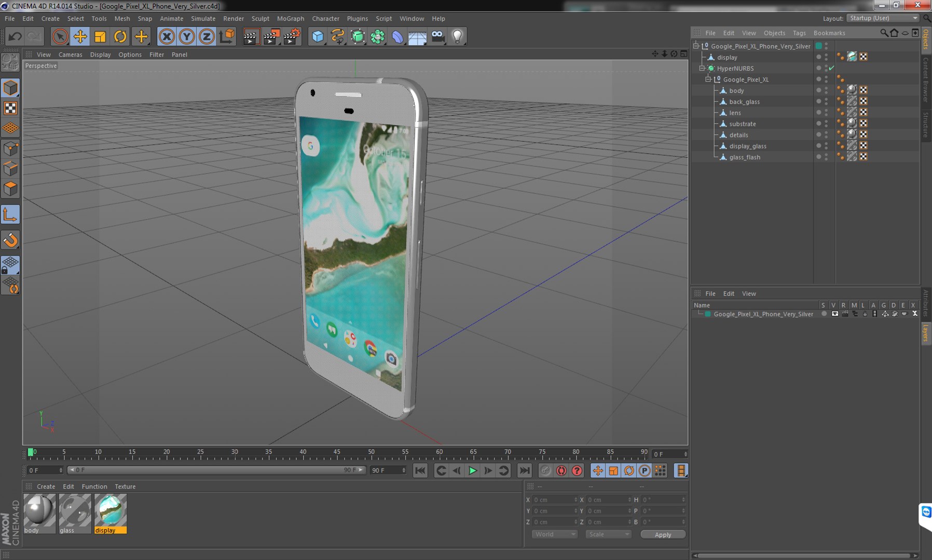The width and height of the screenshot is (932, 560).
Task: Open the Mesh menu
Action: [x=122, y=18]
